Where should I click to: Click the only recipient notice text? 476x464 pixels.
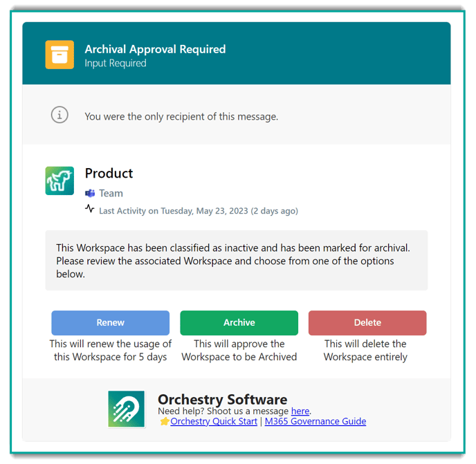point(181,117)
